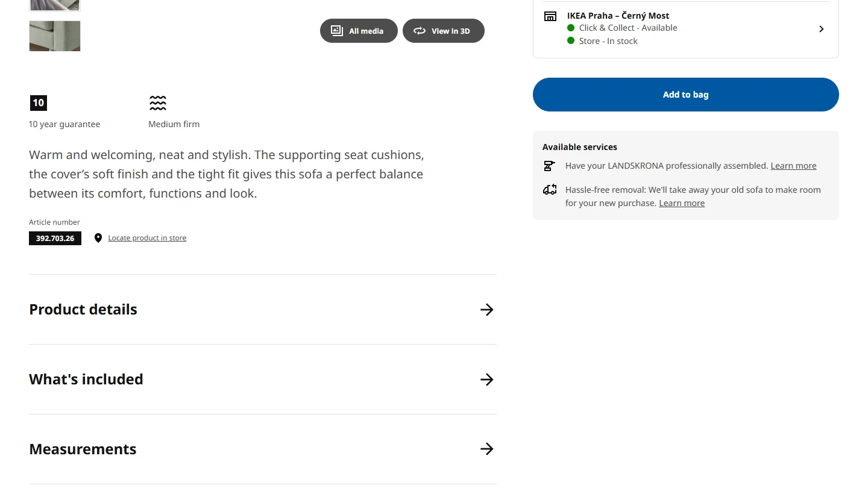868x488 pixels.
Task: Open Locate product in store link
Action: [x=147, y=238]
